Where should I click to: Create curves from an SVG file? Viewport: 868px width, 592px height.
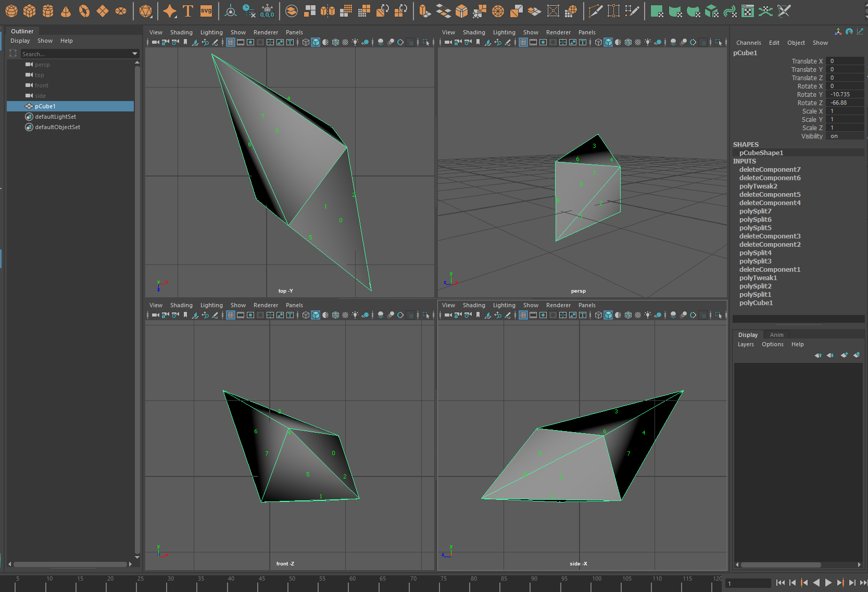point(206,10)
